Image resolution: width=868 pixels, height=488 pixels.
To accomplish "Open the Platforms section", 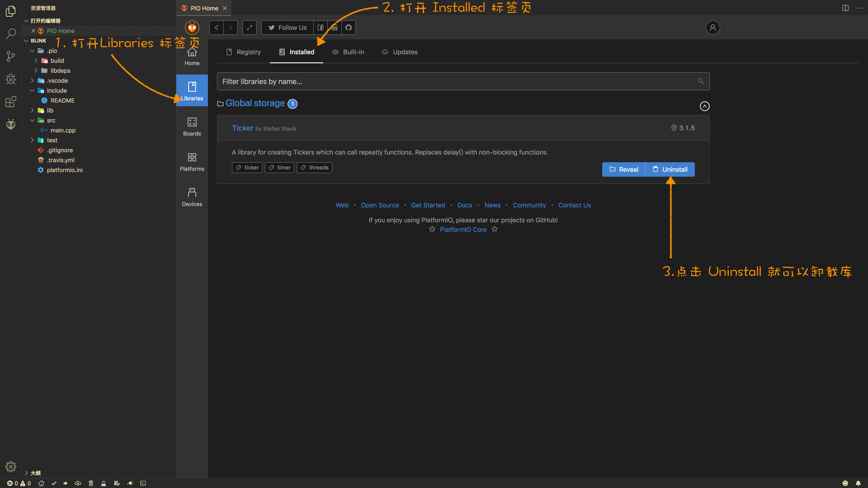I will pyautogui.click(x=192, y=162).
